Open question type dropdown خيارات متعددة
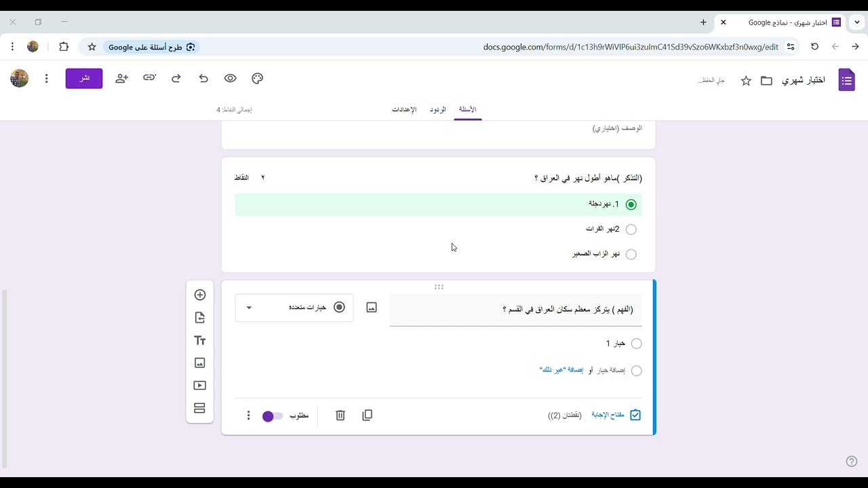868x488 pixels. coord(294,308)
